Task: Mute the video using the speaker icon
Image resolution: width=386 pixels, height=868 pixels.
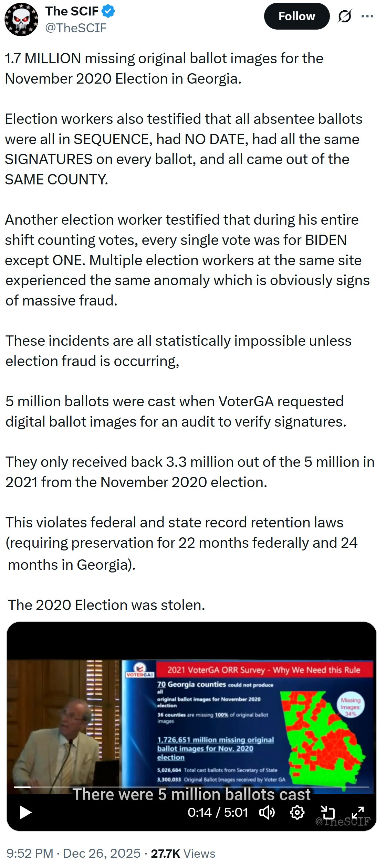Action: [267, 812]
